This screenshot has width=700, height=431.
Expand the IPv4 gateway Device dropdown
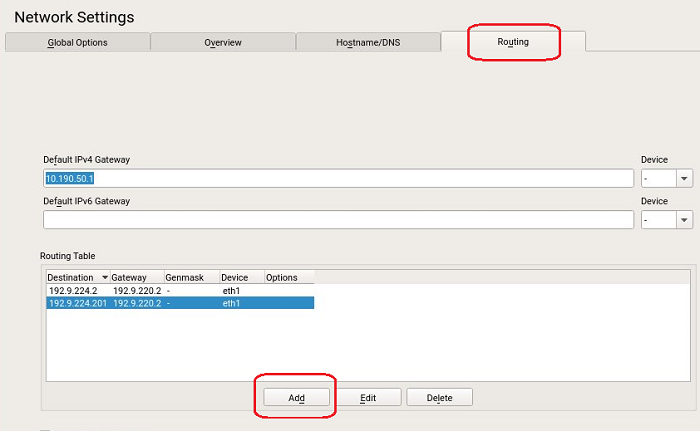tap(684, 178)
